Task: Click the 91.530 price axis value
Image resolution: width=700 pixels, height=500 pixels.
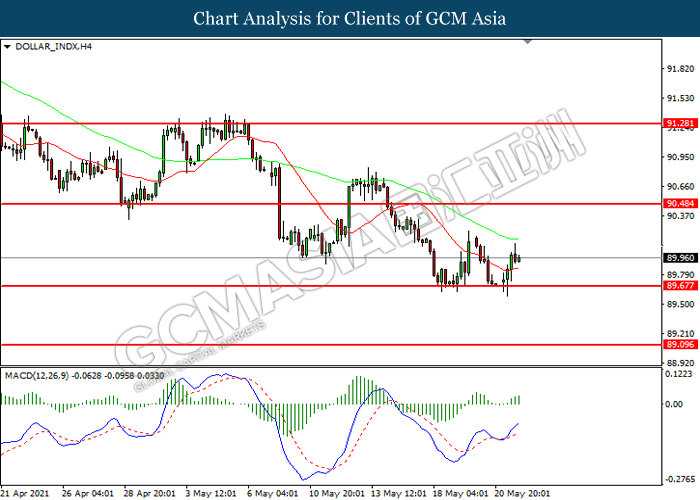Action: pyautogui.click(x=681, y=98)
